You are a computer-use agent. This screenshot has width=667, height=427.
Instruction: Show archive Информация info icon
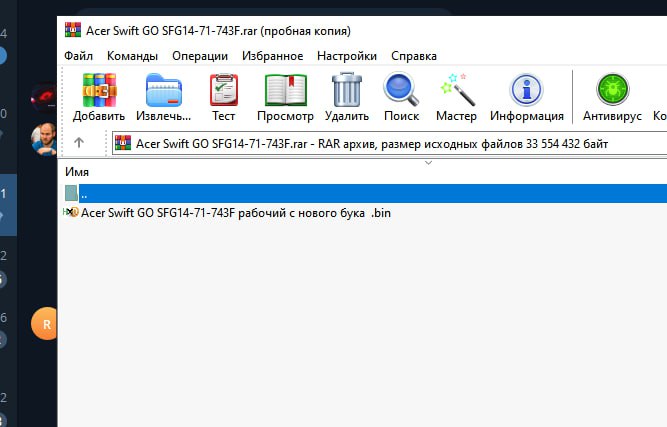click(x=526, y=90)
